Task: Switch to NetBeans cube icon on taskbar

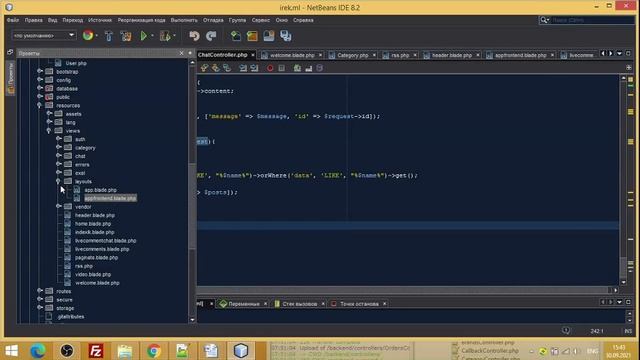Action: coord(241,351)
